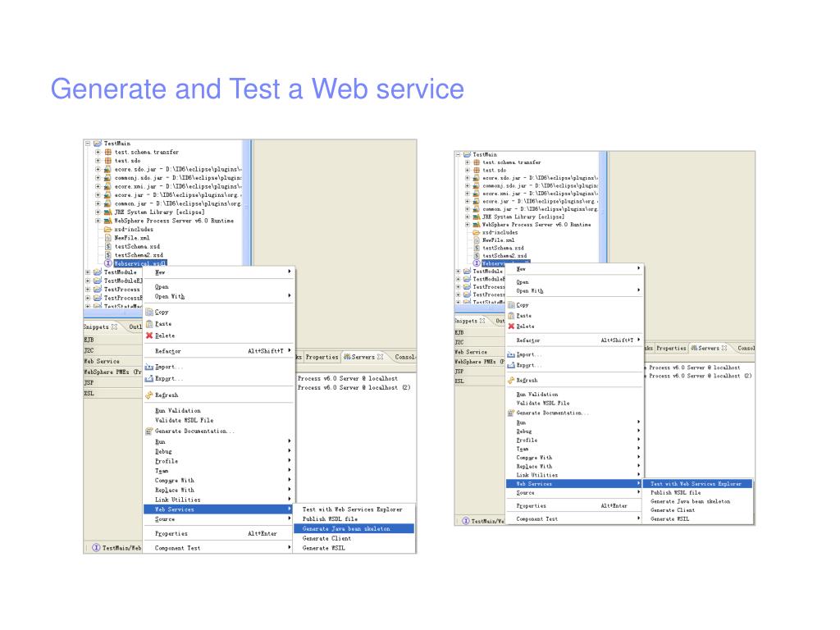840x630 pixels.
Task: Click Servers tab icon in left screenshot
Action: [347, 357]
